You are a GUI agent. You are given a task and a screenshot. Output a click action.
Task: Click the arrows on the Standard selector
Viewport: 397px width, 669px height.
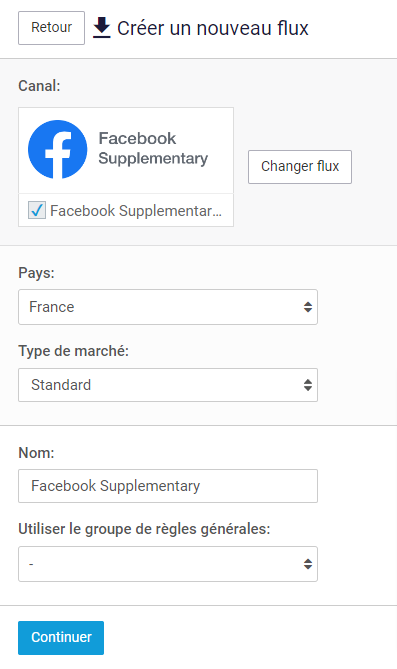pyautogui.click(x=308, y=385)
